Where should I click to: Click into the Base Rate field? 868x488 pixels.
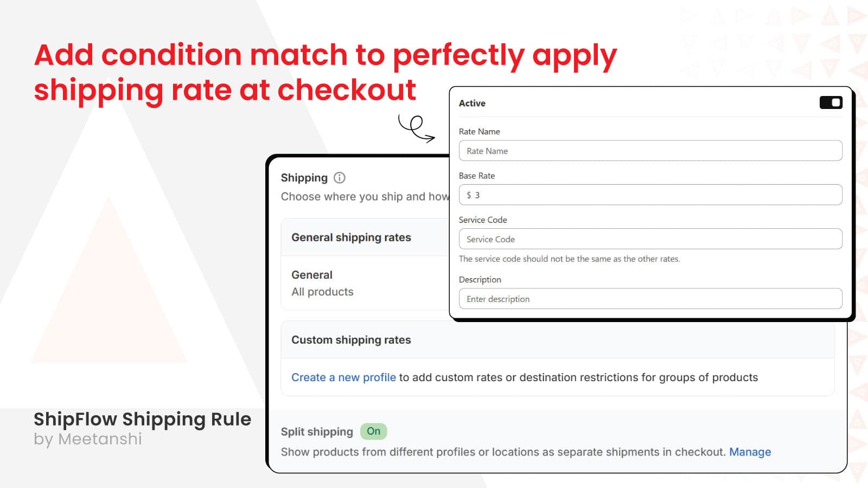coord(650,195)
